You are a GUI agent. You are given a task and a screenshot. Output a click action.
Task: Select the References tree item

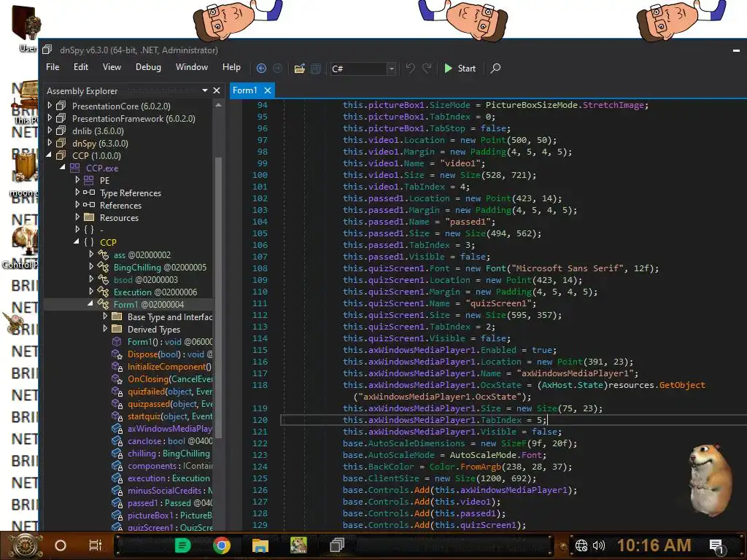(x=120, y=205)
